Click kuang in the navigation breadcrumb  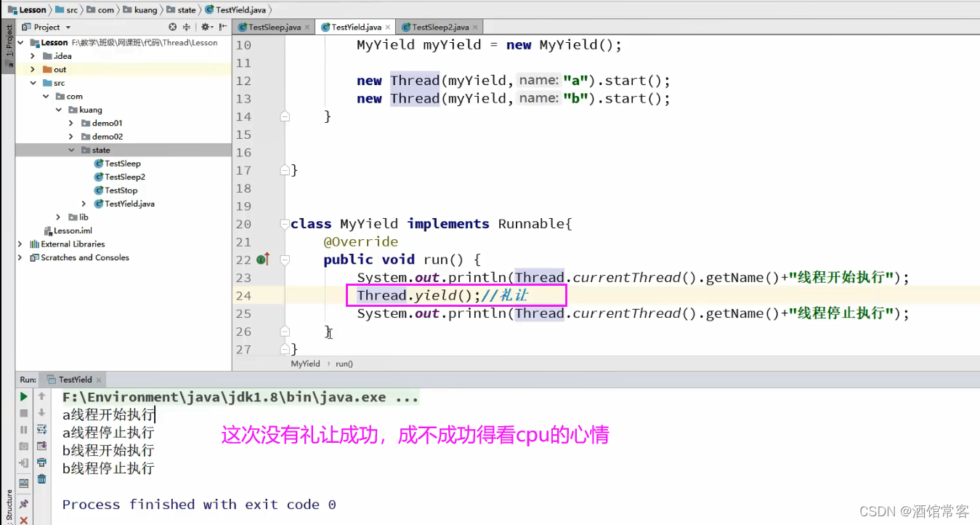139,9
